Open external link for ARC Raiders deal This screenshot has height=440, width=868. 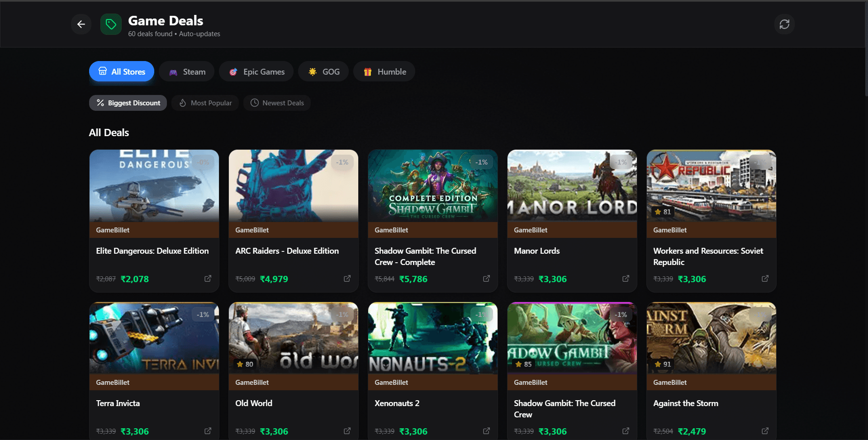(x=347, y=279)
